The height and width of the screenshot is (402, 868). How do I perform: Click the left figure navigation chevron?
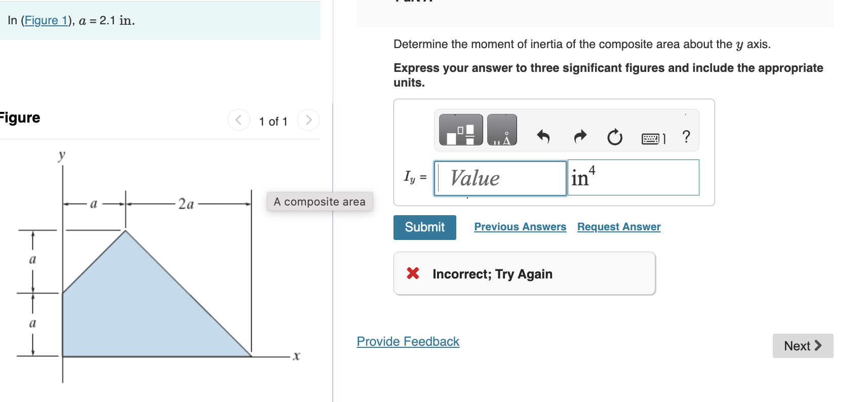(x=239, y=120)
